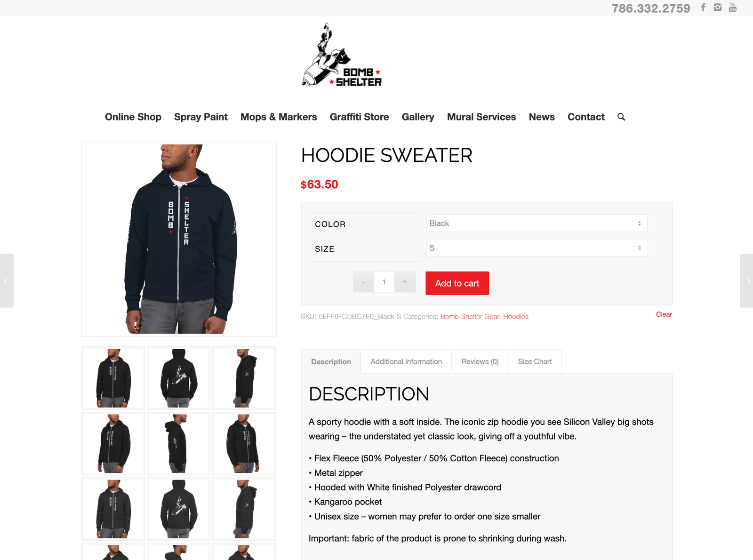This screenshot has width=753, height=560.
Task: Open the YouTube icon link
Action: 733,8
